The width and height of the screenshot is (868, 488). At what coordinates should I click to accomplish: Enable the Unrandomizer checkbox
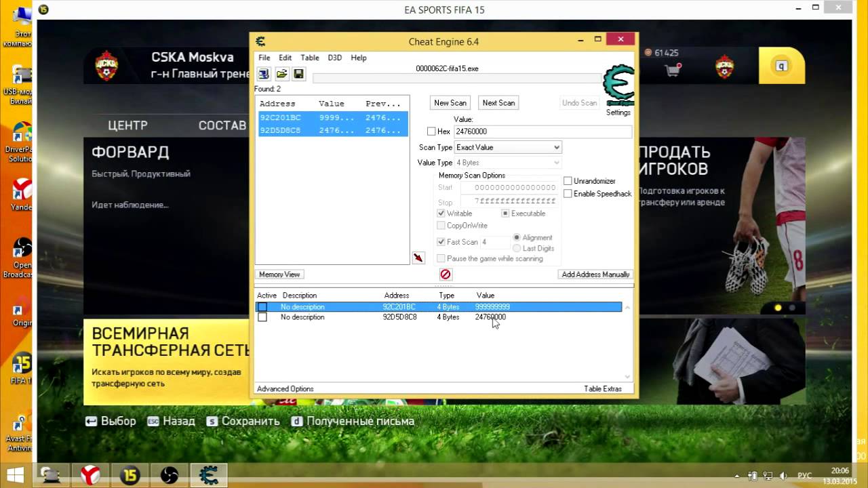[568, 181]
